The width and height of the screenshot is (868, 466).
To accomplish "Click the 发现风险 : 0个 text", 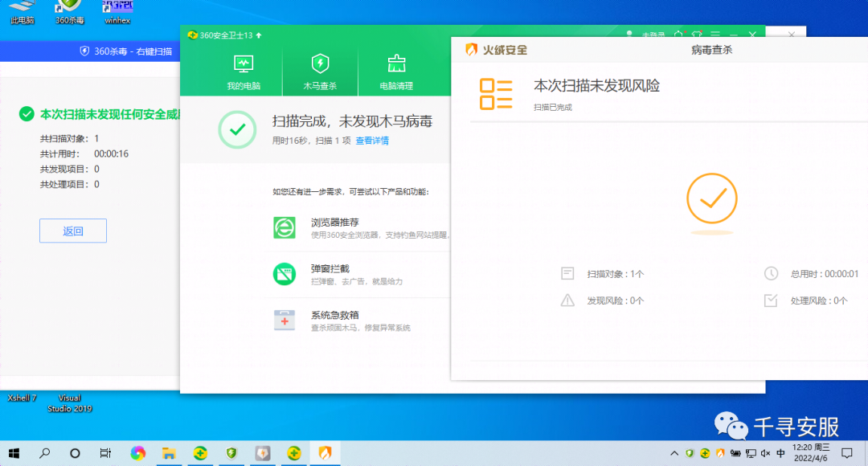I will pos(616,300).
